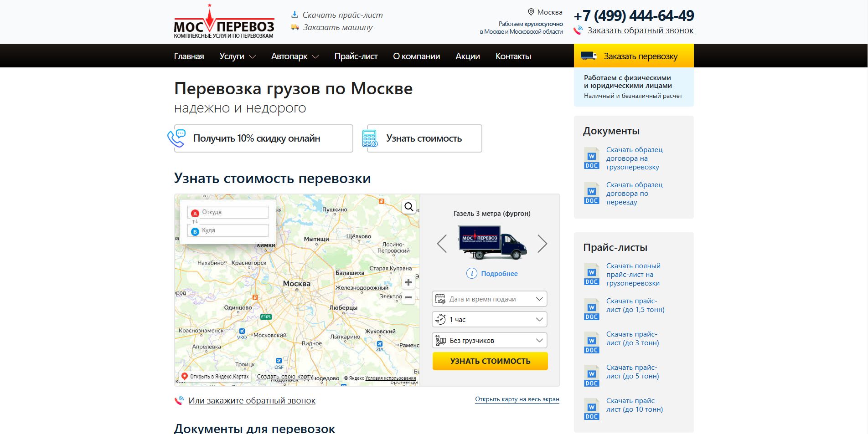Click the location pin icon beside Москва
The height and width of the screenshot is (434, 868).
pyautogui.click(x=531, y=12)
